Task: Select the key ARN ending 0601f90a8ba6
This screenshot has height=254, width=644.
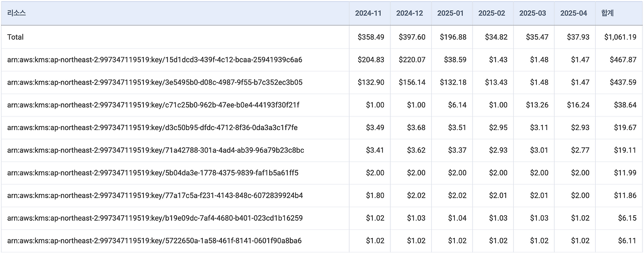Action: [x=154, y=241]
